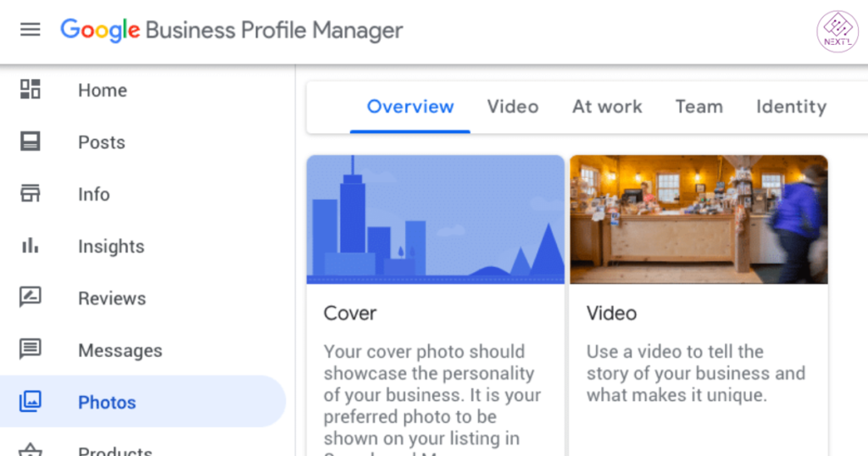Click the cover photo description text

(432, 401)
